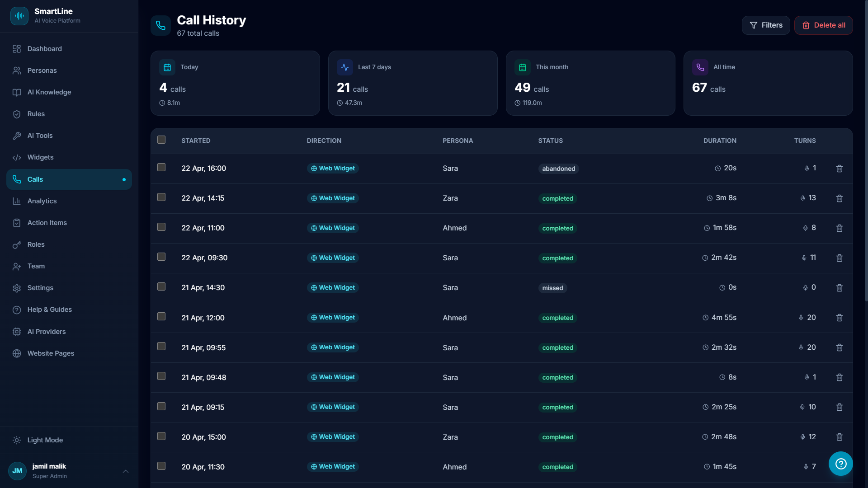The image size is (868, 488).
Task: Collapse the jamil malik profile menu
Action: [125, 471]
